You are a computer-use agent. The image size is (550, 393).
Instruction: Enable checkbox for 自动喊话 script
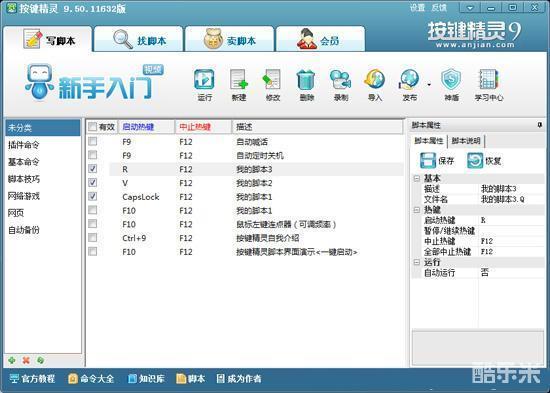(93, 141)
